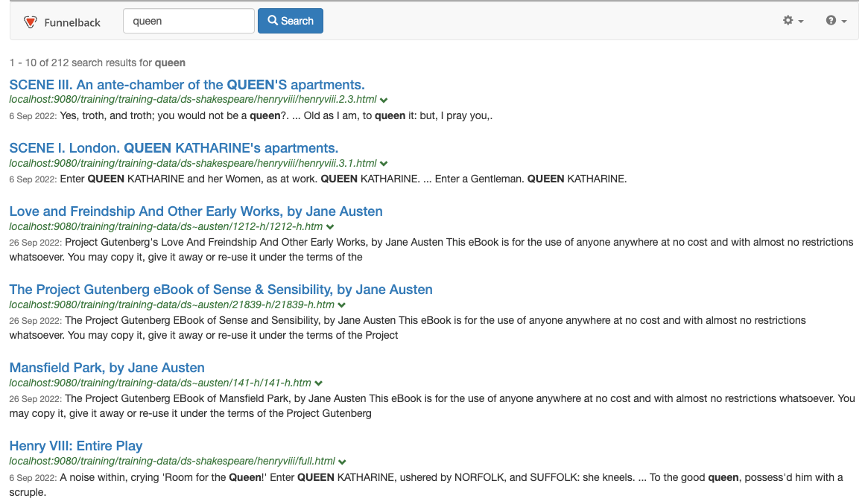Expand the dropdown arrow after henryviii/full.html
This screenshot has height=504, width=868.
click(x=342, y=462)
